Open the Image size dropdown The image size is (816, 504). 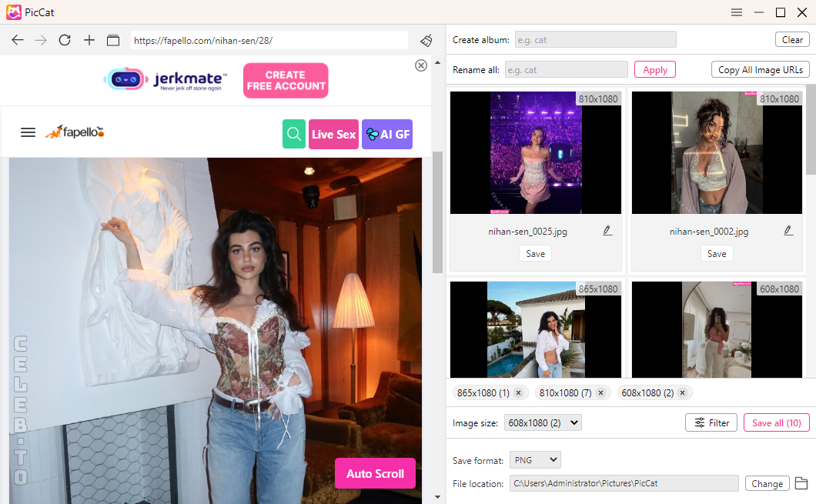[543, 423]
